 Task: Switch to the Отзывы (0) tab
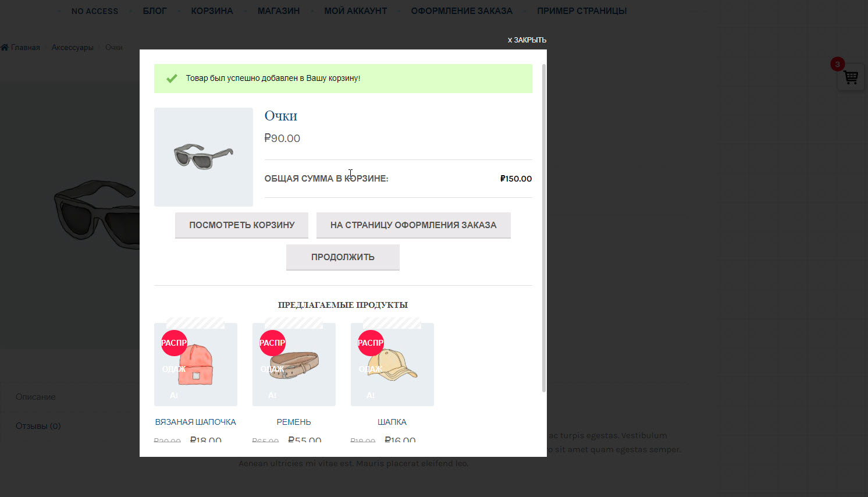(x=38, y=426)
